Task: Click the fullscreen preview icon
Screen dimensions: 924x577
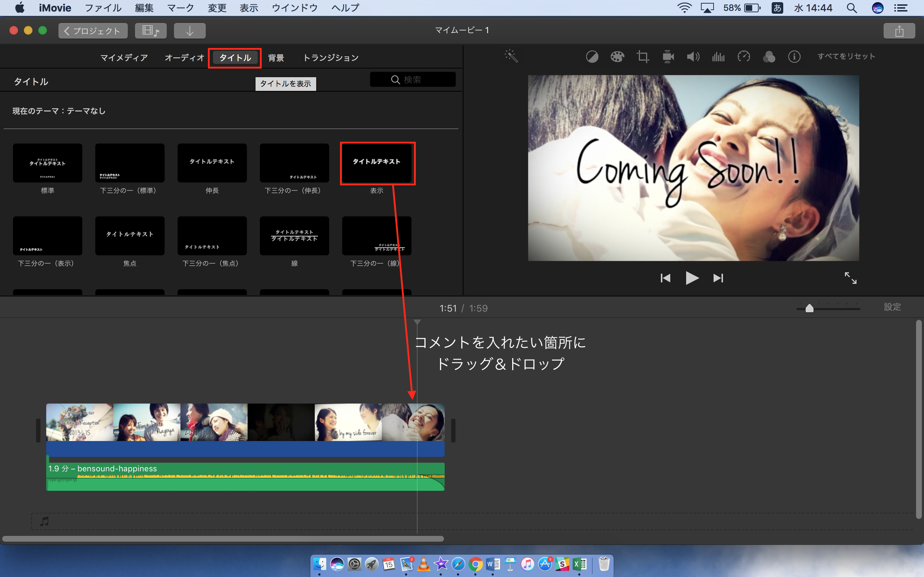Action: pos(850,278)
